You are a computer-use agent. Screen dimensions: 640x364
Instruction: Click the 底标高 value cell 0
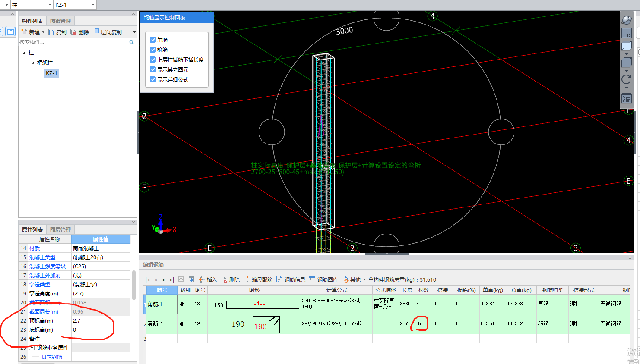101,330
